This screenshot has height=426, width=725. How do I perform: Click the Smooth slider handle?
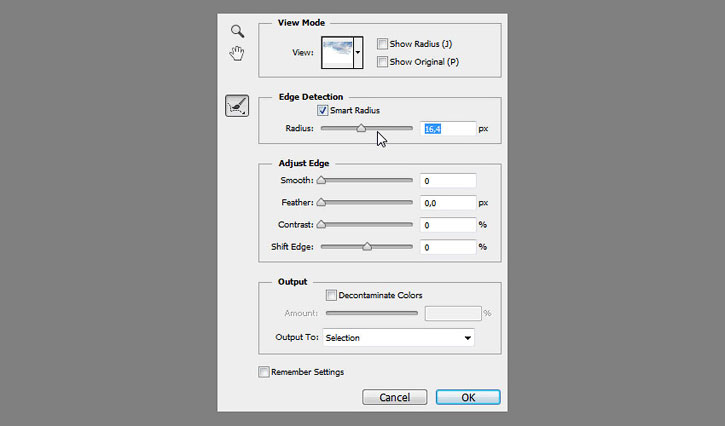pos(321,180)
